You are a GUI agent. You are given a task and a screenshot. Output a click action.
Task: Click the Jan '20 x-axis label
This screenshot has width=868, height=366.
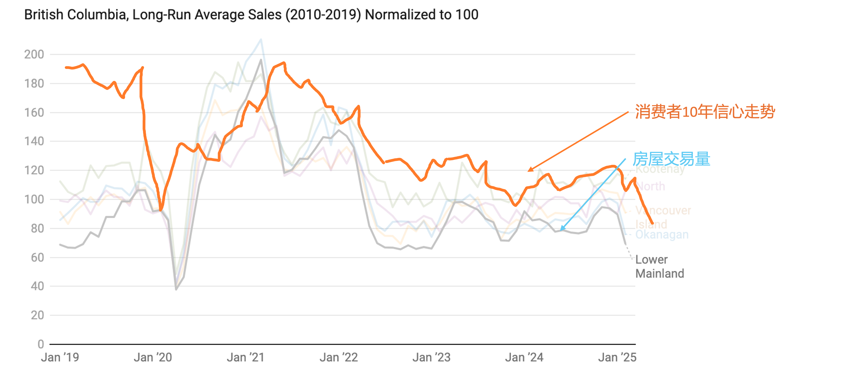(x=153, y=357)
